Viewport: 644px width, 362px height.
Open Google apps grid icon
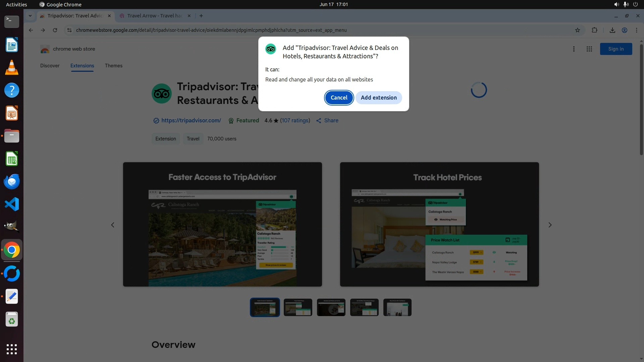point(589,49)
